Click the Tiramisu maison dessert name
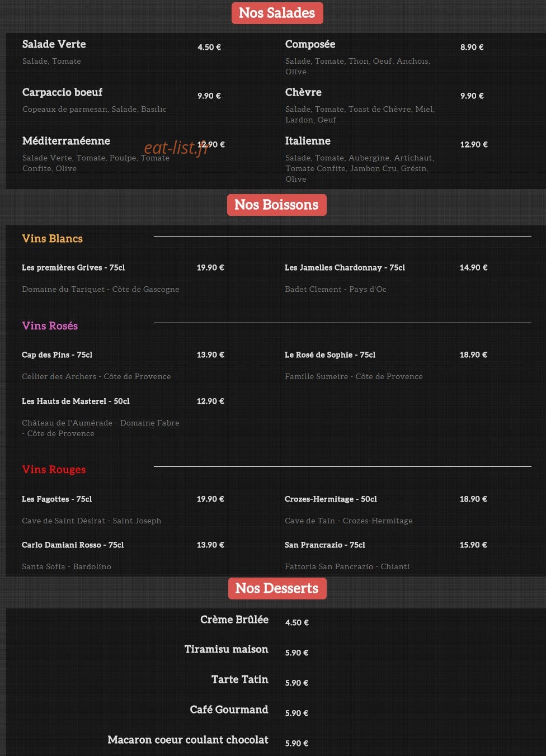This screenshot has height=756, width=546. (x=227, y=649)
